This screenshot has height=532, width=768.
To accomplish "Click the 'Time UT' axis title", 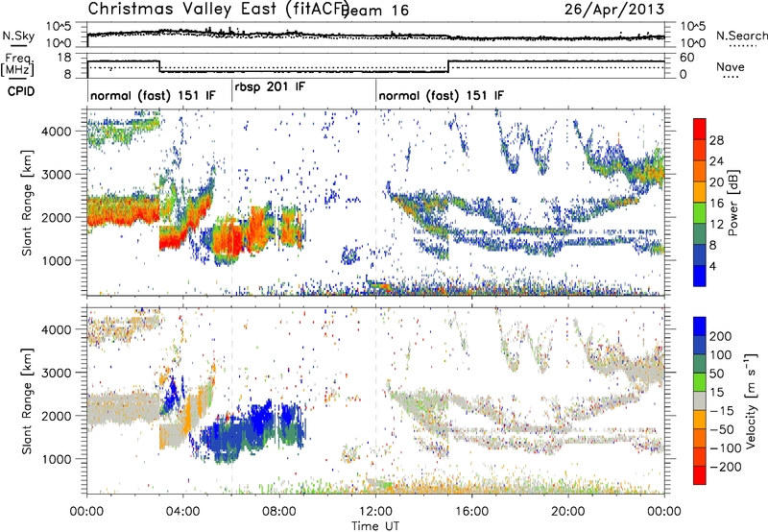I will pyautogui.click(x=375, y=526).
